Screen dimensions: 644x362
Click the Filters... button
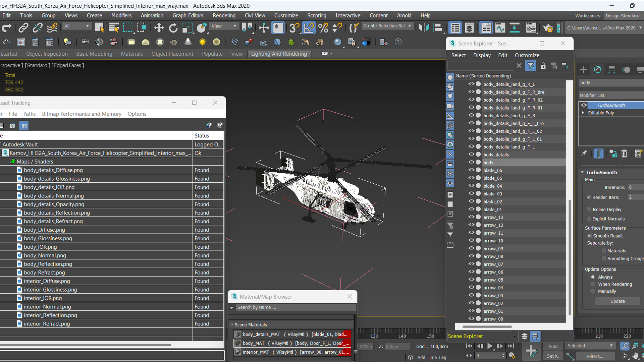(x=595, y=356)
